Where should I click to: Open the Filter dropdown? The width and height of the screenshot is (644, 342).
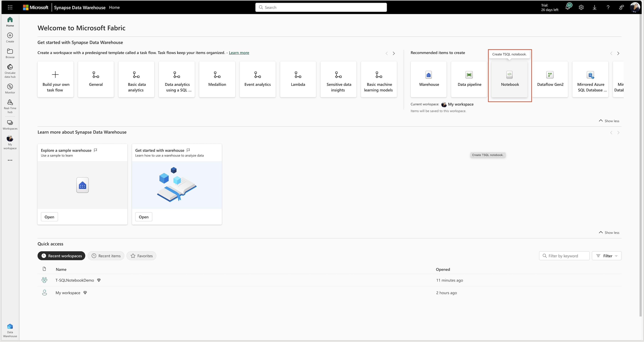pos(607,255)
